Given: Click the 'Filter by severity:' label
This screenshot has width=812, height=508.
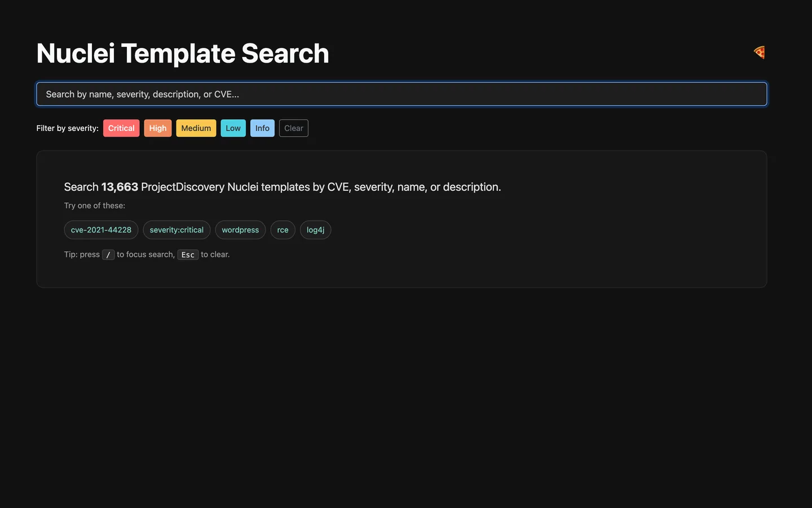Looking at the screenshot, I should point(68,128).
